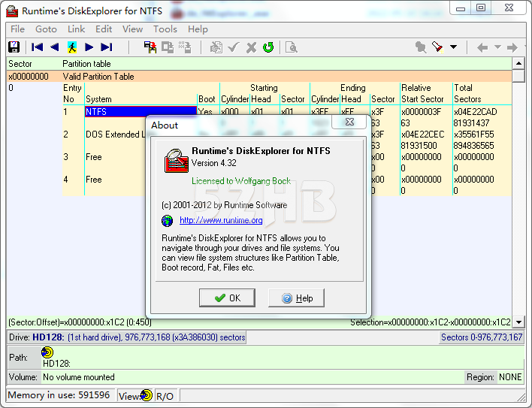Open the Edit menu

104,29
